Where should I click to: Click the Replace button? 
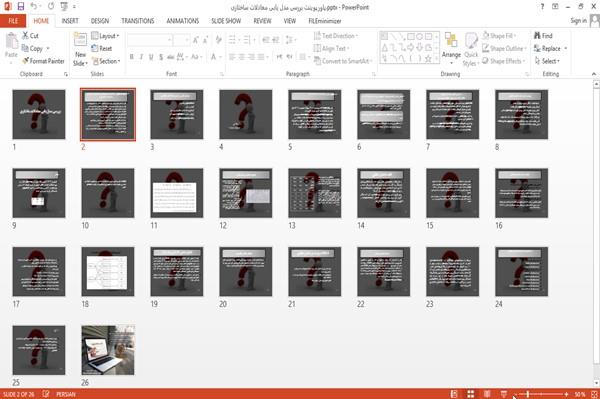tap(550, 48)
